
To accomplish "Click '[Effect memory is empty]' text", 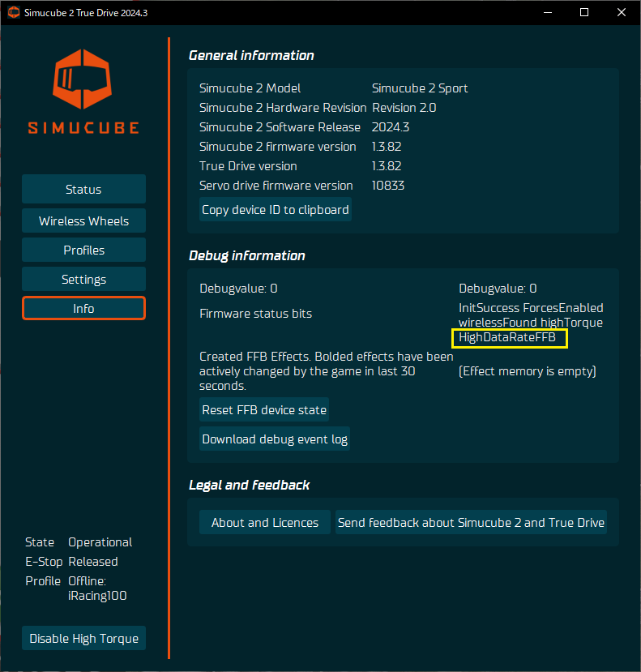I will pyautogui.click(x=527, y=371).
